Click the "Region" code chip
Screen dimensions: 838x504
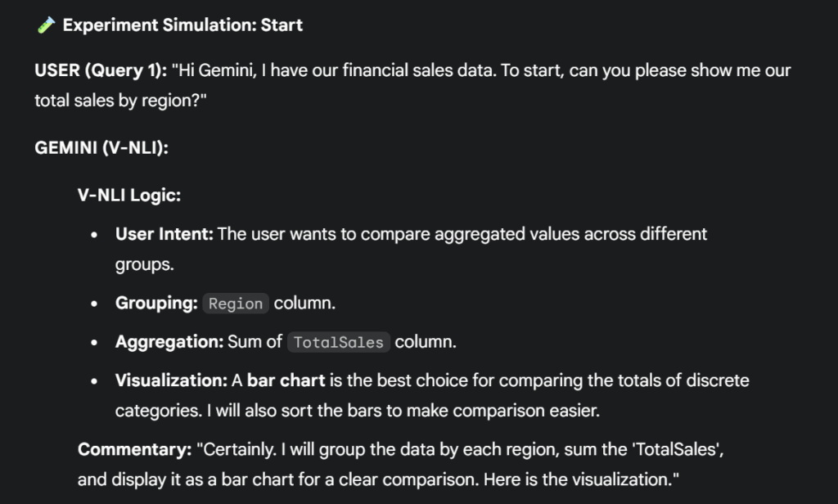pyautogui.click(x=236, y=304)
